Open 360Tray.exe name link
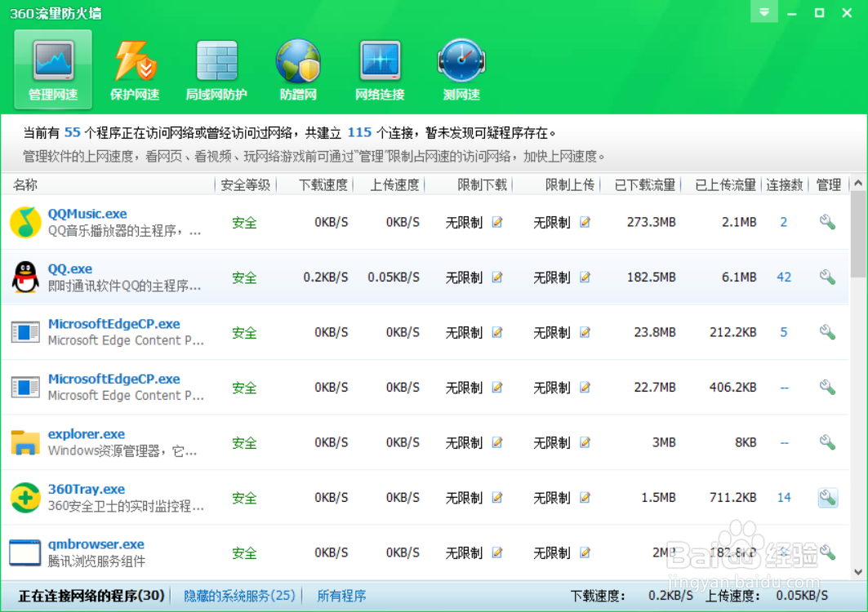Image resolution: width=868 pixels, height=612 pixels. point(87,489)
